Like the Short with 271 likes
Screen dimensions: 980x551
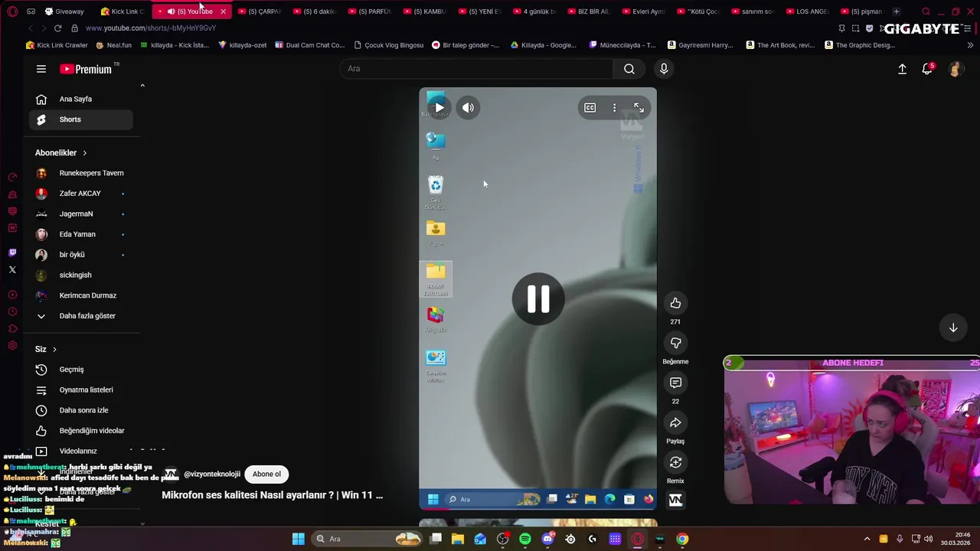coord(675,303)
